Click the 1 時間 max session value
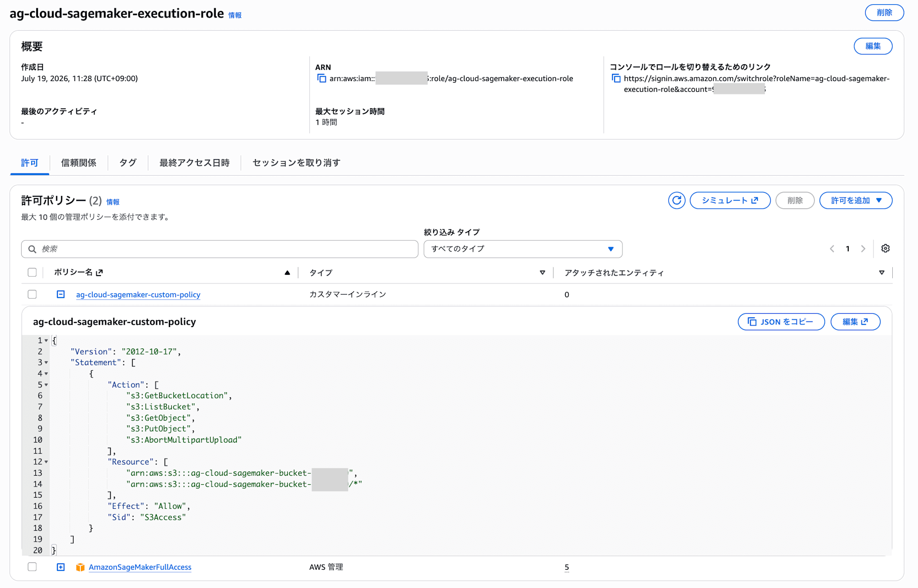 tap(326, 122)
